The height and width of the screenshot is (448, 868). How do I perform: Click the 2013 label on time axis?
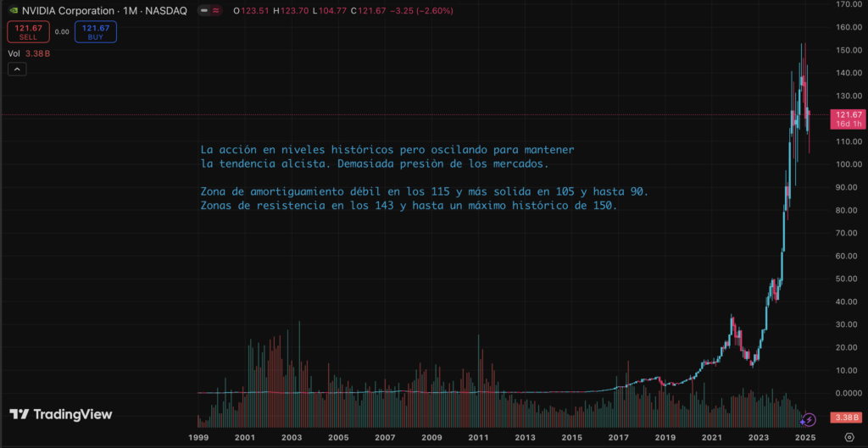(x=525, y=437)
